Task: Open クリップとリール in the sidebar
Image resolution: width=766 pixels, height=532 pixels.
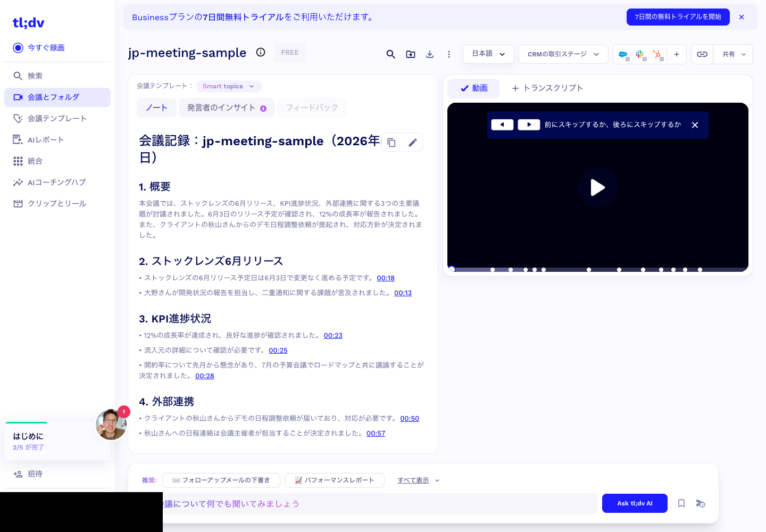Action: point(57,204)
